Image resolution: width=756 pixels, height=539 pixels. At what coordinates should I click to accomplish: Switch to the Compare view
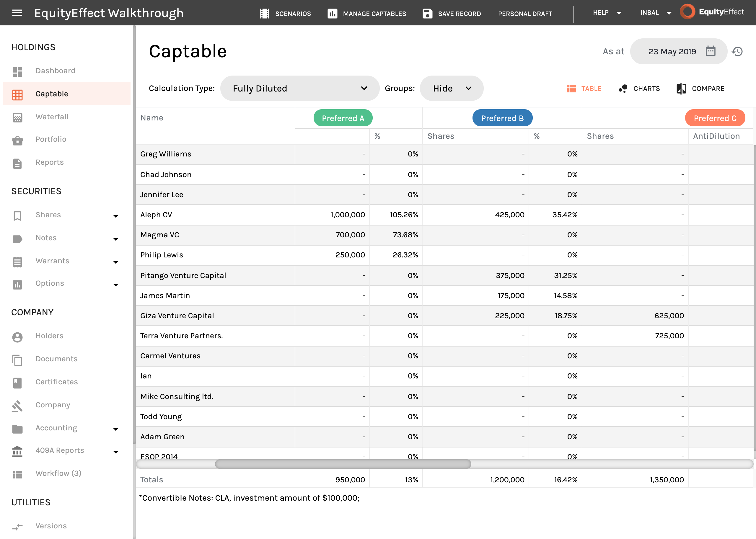click(x=700, y=89)
